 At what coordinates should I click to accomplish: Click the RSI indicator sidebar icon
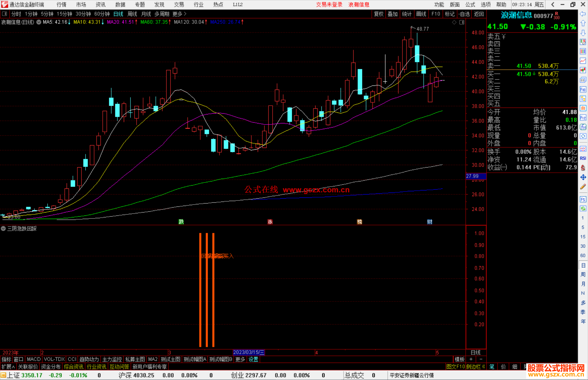click(x=583, y=158)
